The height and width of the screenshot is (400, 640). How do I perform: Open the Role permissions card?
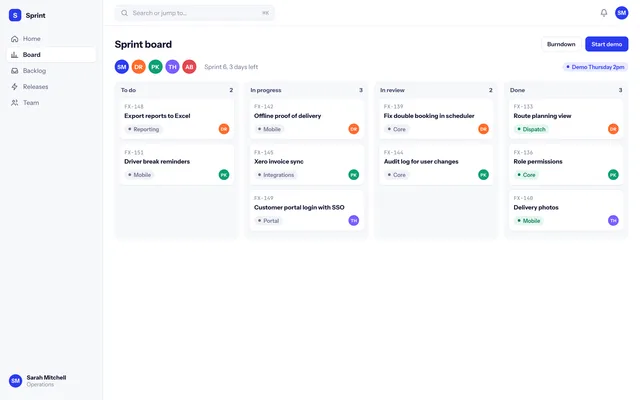coord(566,164)
